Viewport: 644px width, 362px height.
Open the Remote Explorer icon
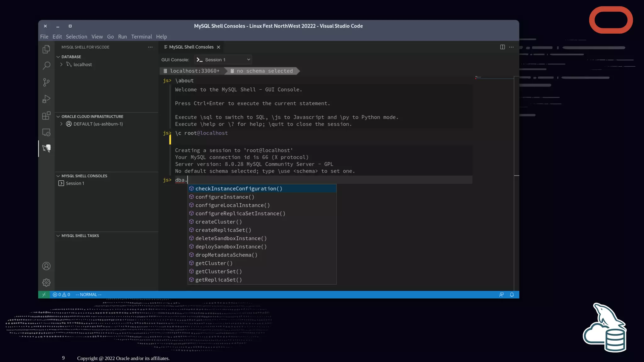pos(46,132)
